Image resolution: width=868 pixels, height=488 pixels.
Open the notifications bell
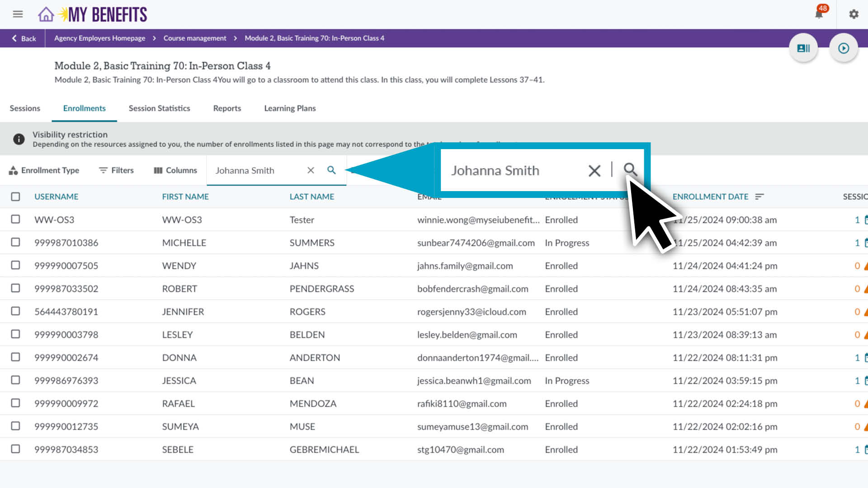(819, 14)
